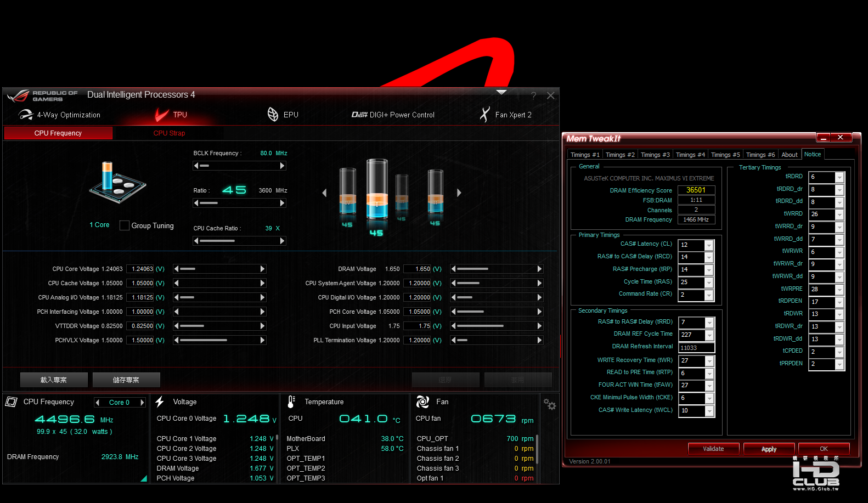The height and width of the screenshot is (503, 868).
Task: Click CPU Core Voltage input field
Action: pos(140,269)
